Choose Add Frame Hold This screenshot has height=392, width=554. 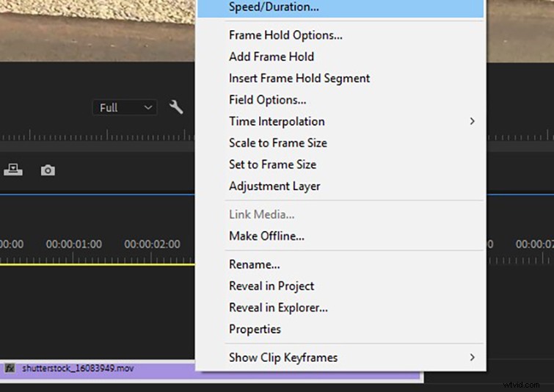tap(340, 57)
